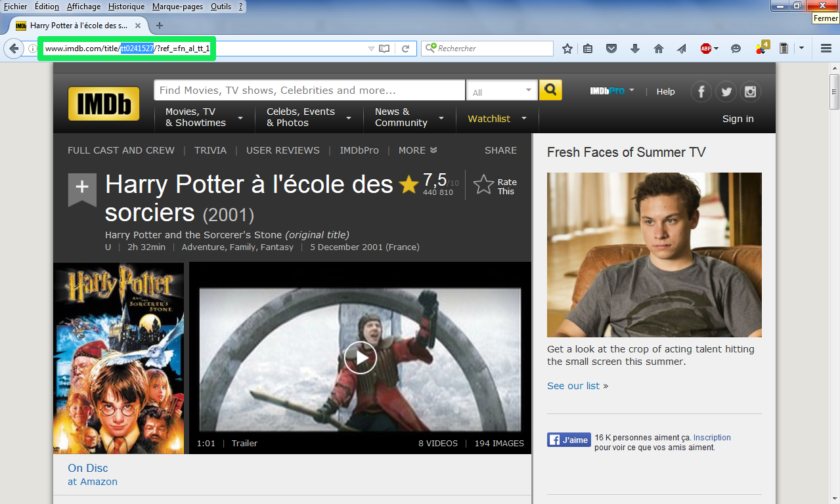Screen dimensions: 840x504
Task: Reload the current IMDb page
Action: click(x=406, y=49)
